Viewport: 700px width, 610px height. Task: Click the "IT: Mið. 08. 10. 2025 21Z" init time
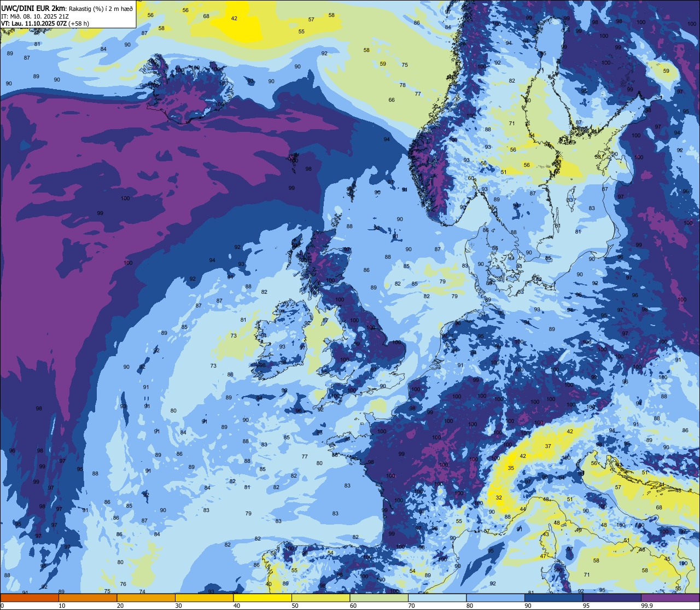[35, 16]
